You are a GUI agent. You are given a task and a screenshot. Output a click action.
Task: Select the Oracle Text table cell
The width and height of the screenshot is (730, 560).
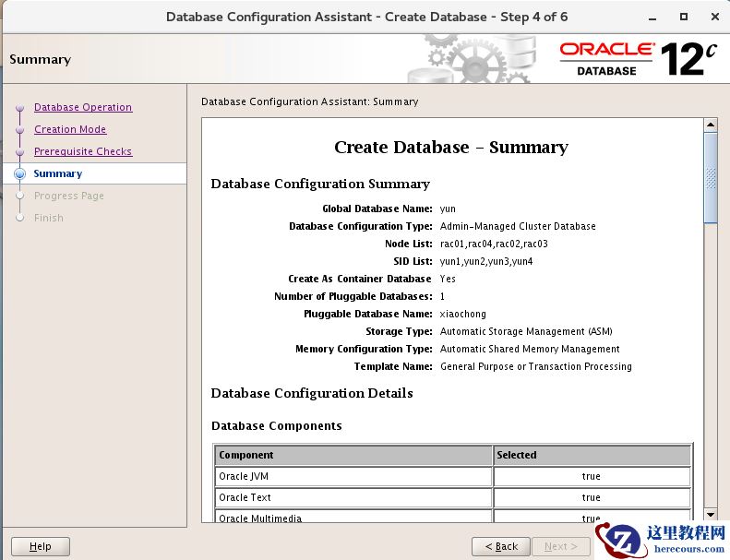click(353, 497)
